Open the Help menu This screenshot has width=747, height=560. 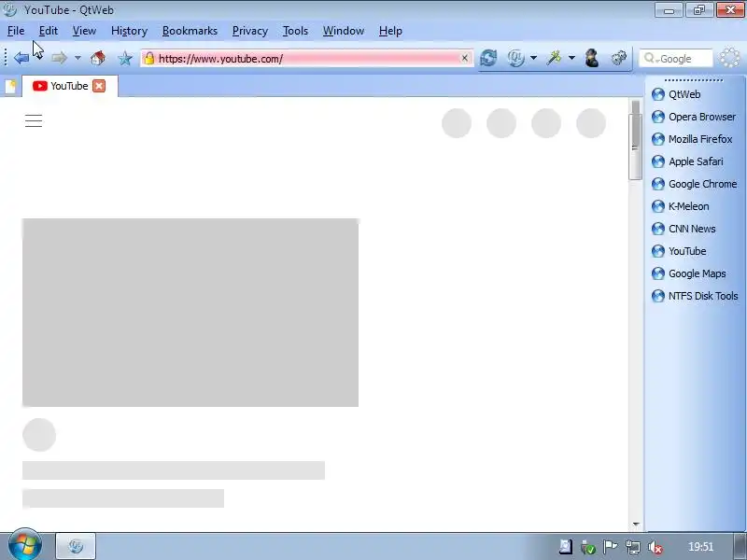pyautogui.click(x=390, y=31)
